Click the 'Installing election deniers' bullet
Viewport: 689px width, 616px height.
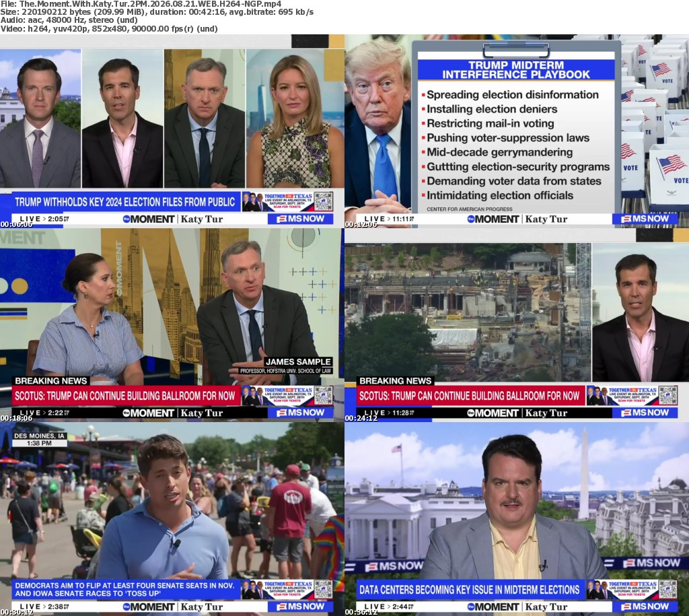(x=491, y=109)
